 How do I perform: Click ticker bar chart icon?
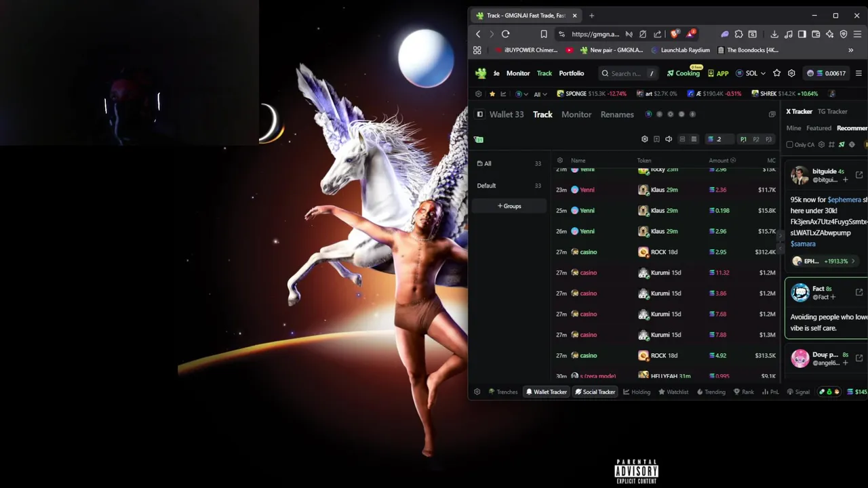click(503, 94)
